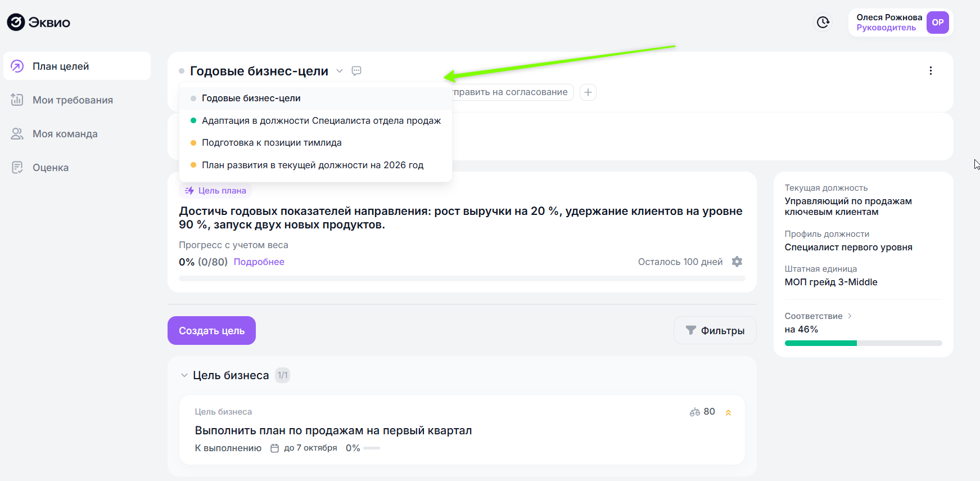The image size is (980, 481).
Task: Go to Мои требования
Action: [x=77, y=100]
